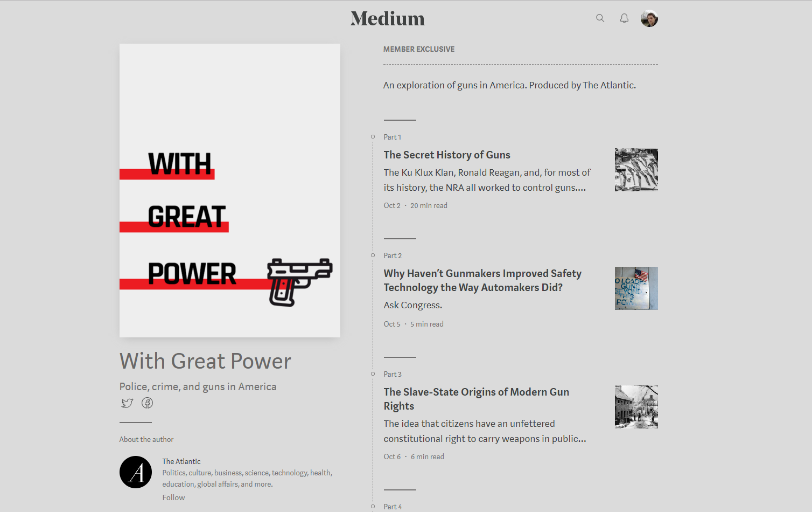Open the notifications bell icon

coord(624,18)
